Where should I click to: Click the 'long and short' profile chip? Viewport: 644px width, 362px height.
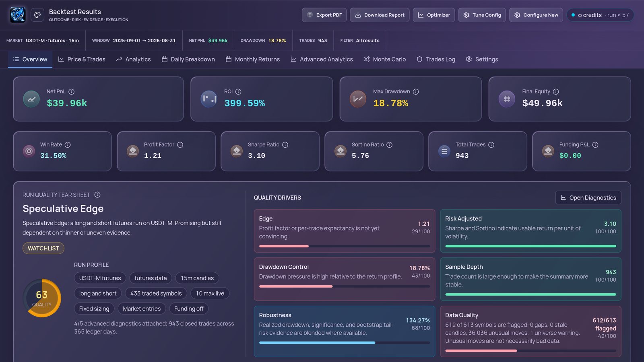[98, 293]
